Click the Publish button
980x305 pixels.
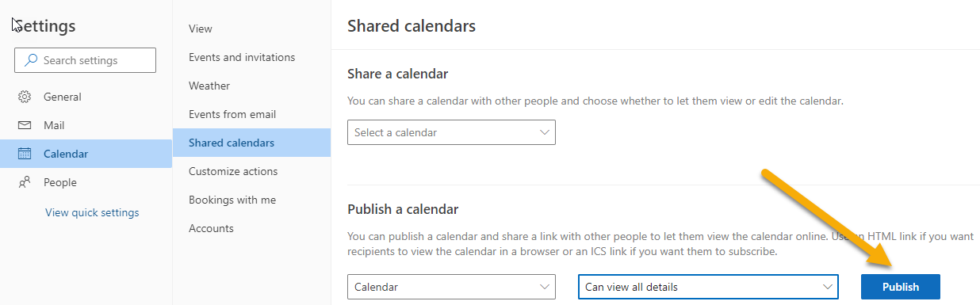coord(901,287)
